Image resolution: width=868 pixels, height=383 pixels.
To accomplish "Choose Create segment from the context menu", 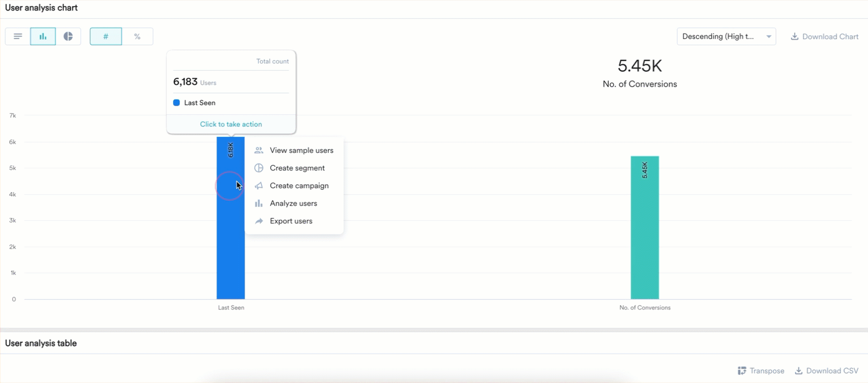I will coord(297,168).
